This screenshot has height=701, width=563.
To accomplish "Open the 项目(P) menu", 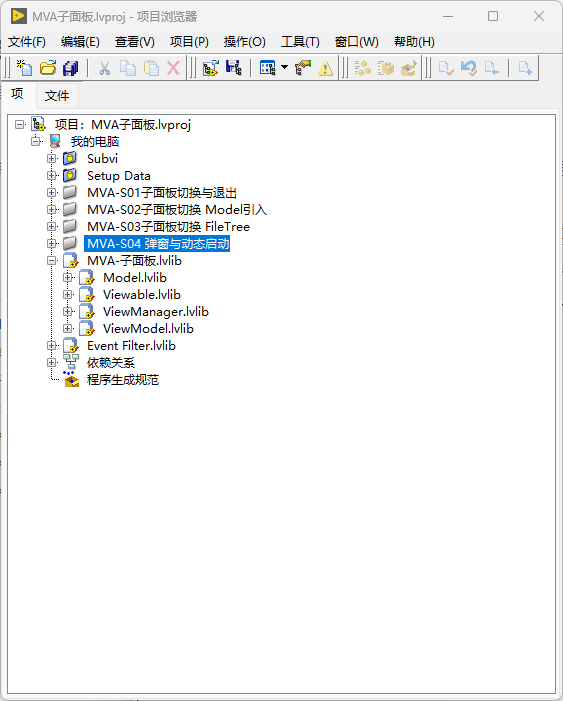I will [x=189, y=42].
